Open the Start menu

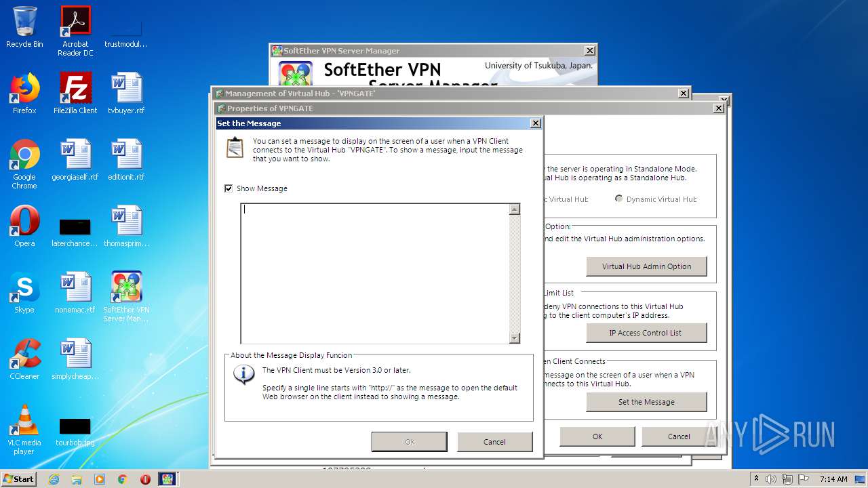coord(19,479)
